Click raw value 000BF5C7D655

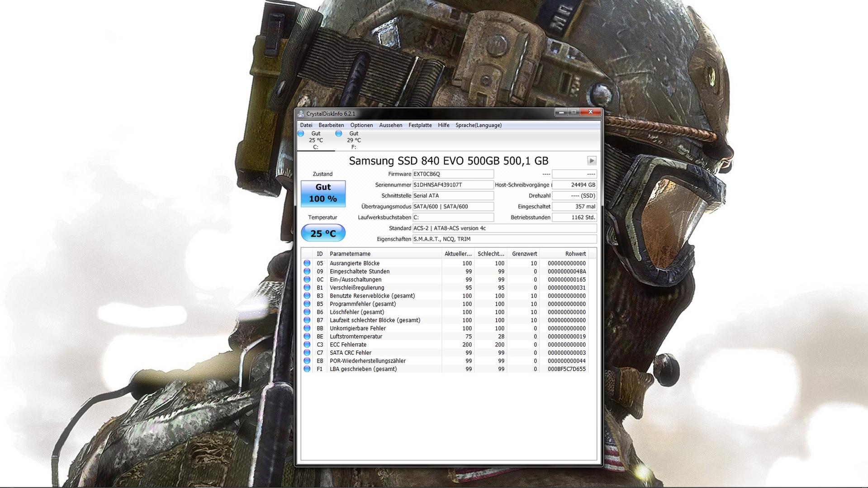click(567, 369)
